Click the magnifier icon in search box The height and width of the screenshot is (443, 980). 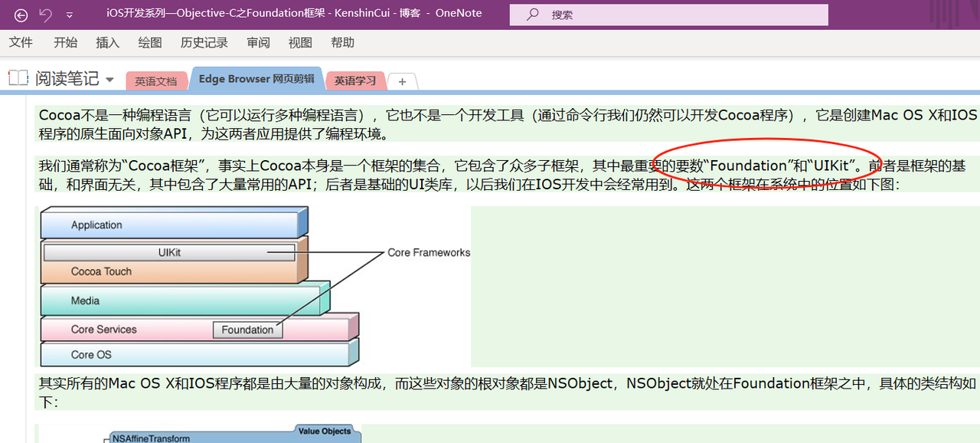(x=533, y=15)
